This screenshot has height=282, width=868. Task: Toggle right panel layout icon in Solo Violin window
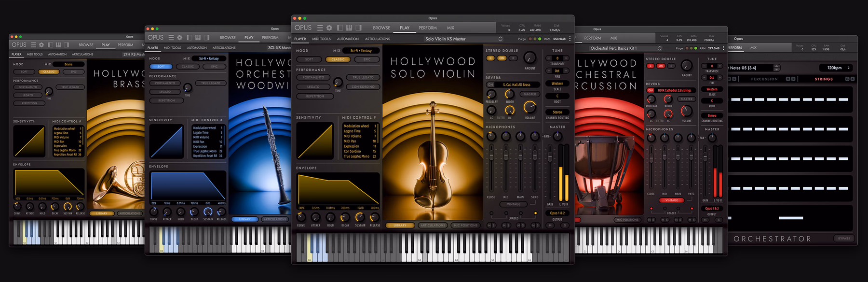[358, 28]
